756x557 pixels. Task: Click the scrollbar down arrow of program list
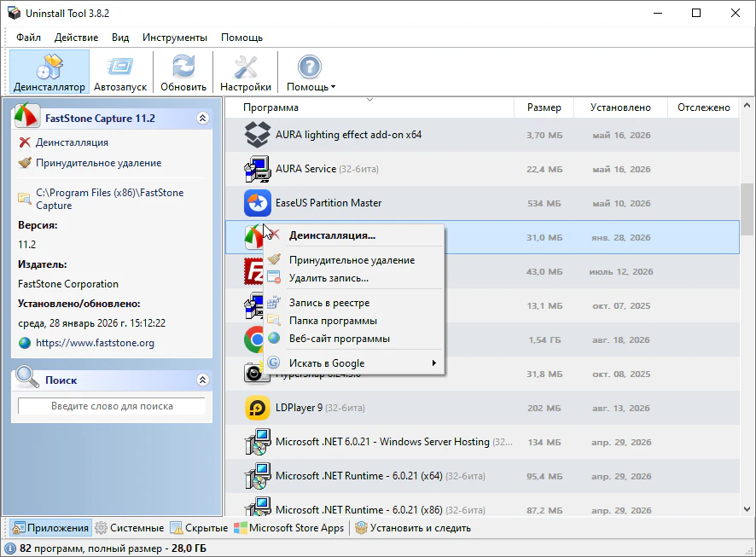pyautogui.click(x=747, y=509)
